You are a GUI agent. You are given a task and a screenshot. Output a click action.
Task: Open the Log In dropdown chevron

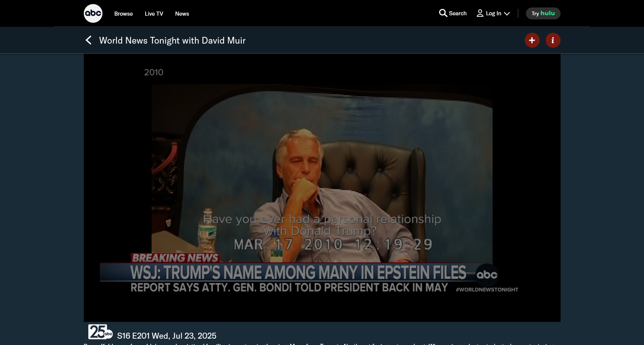[507, 14]
